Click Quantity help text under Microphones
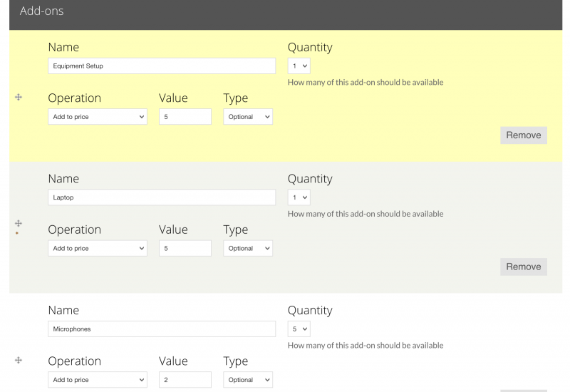Image resolution: width=570 pixels, height=392 pixels. coord(366,346)
